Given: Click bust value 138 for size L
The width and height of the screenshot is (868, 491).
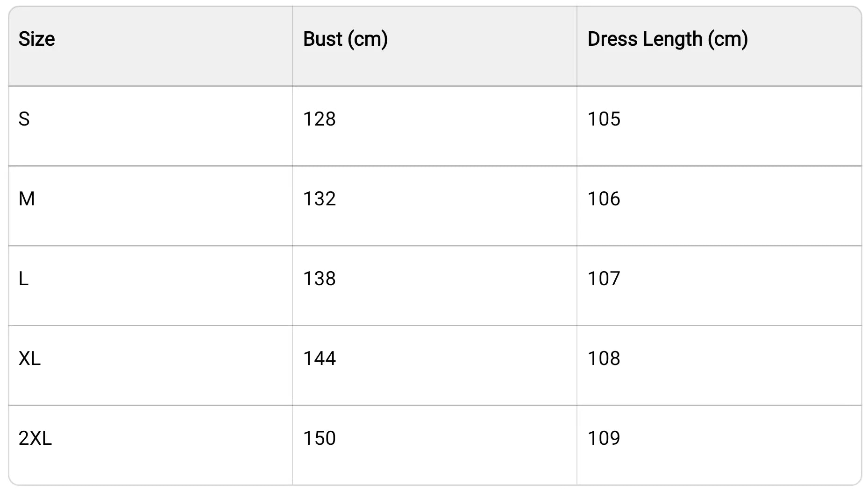Looking at the screenshot, I should click(320, 279).
